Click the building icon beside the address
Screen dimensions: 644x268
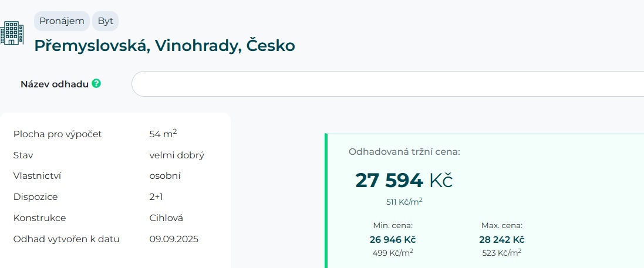point(12,33)
